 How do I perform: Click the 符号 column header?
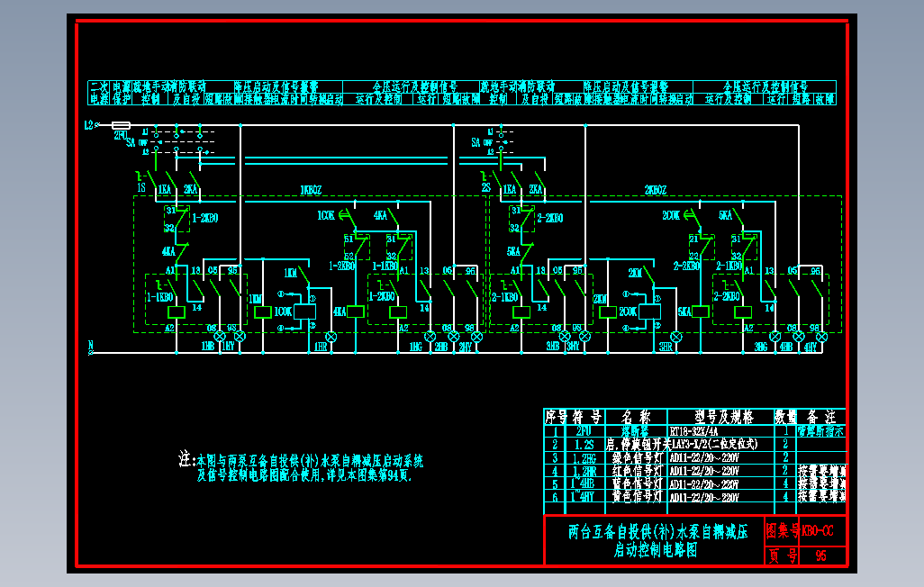pyautogui.click(x=587, y=417)
